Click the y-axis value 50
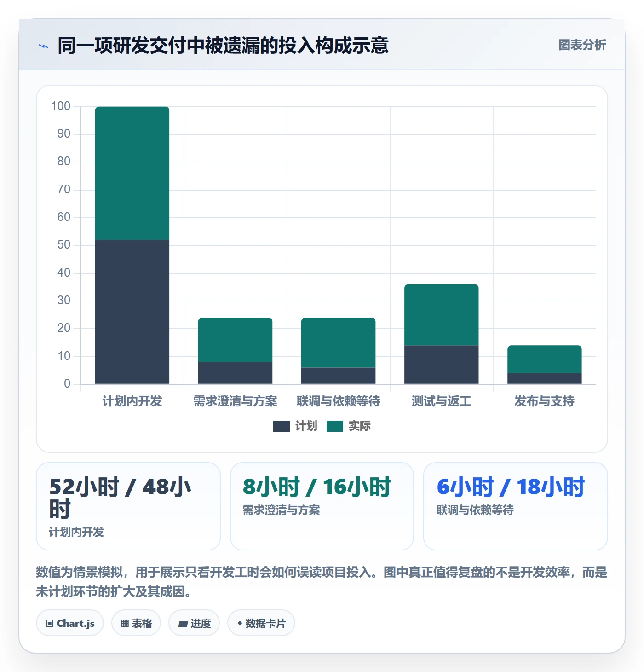The width and height of the screenshot is (644, 672). coord(64,245)
